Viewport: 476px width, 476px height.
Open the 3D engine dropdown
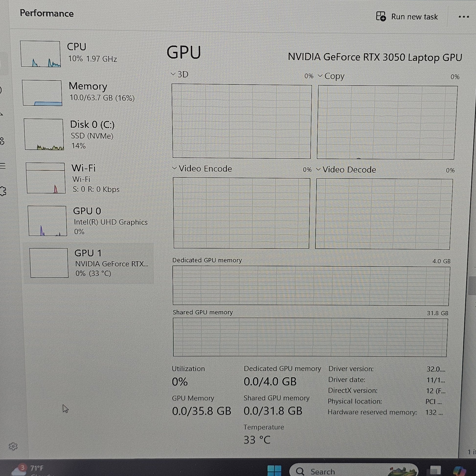pyautogui.click(x=180, y=74)
